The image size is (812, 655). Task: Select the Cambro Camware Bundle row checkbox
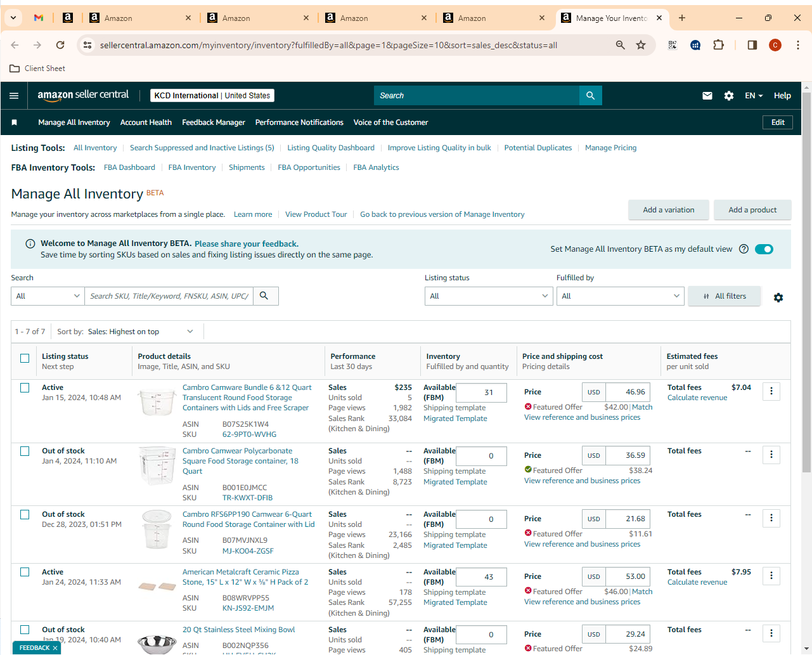click(x=25, y=387)
